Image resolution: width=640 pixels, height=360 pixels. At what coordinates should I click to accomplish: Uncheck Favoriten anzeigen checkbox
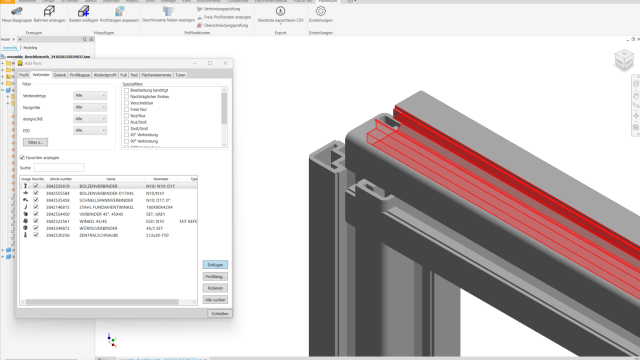tap(22, 158)
